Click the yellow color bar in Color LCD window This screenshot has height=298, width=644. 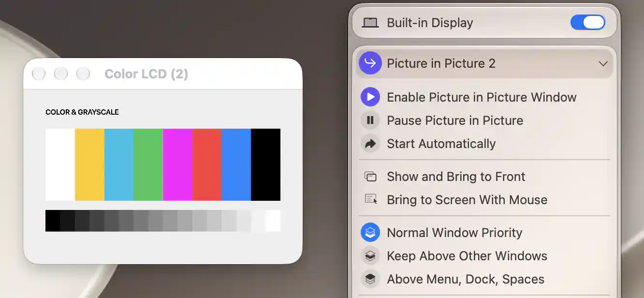[89, 164]
